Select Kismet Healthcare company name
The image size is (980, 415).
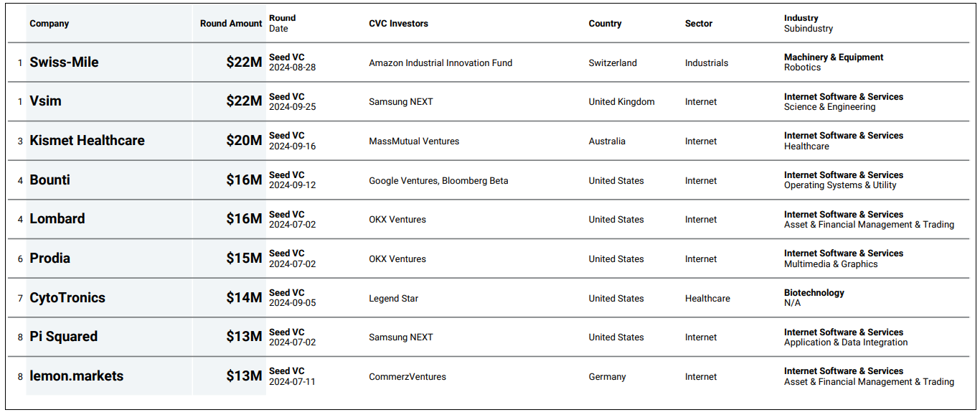pyautogui.click(x=87, y=141)
